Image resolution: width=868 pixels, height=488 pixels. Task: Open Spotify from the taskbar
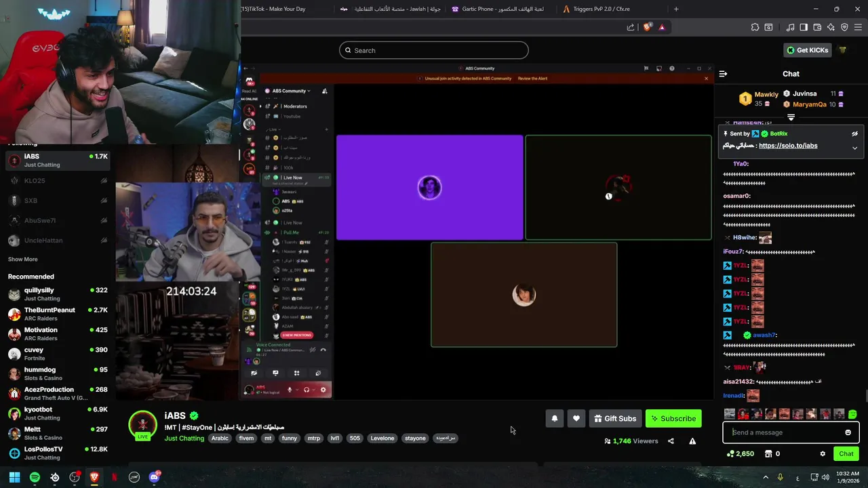35,477
